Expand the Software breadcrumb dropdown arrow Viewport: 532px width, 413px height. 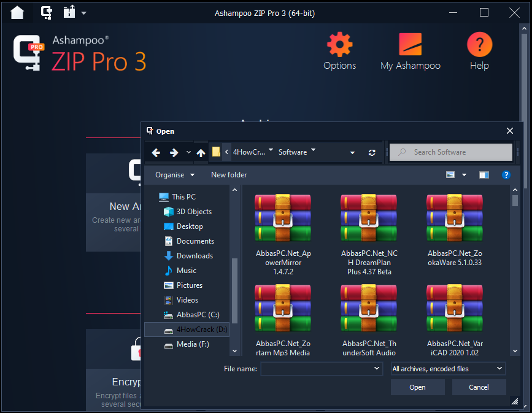coord(313,150)
